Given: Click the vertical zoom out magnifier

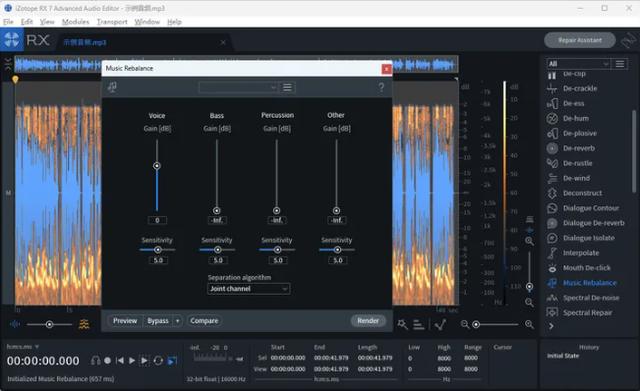Looking at the screenshot, I should pos(529,302).
